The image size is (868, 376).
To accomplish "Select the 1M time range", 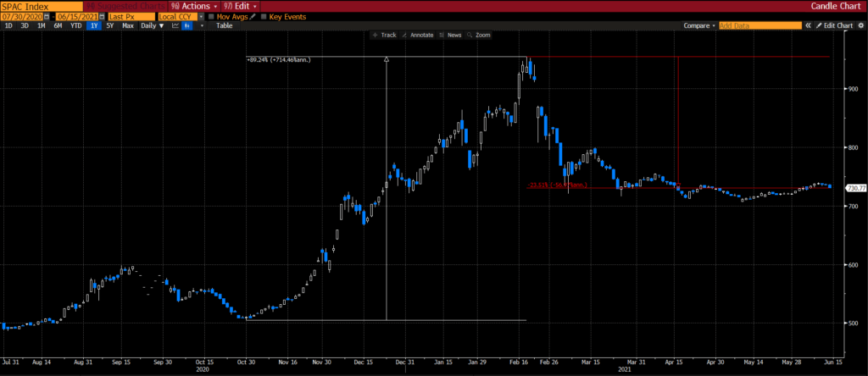I will point(42,25).
